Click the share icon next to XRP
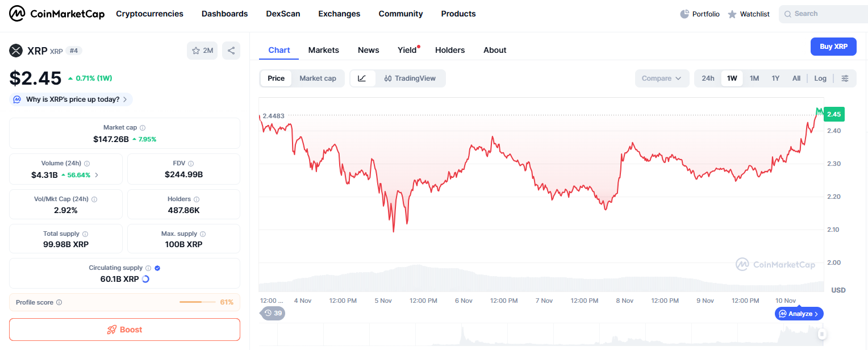The height and width of the screenshot is (350, 868). click(231, 51)
